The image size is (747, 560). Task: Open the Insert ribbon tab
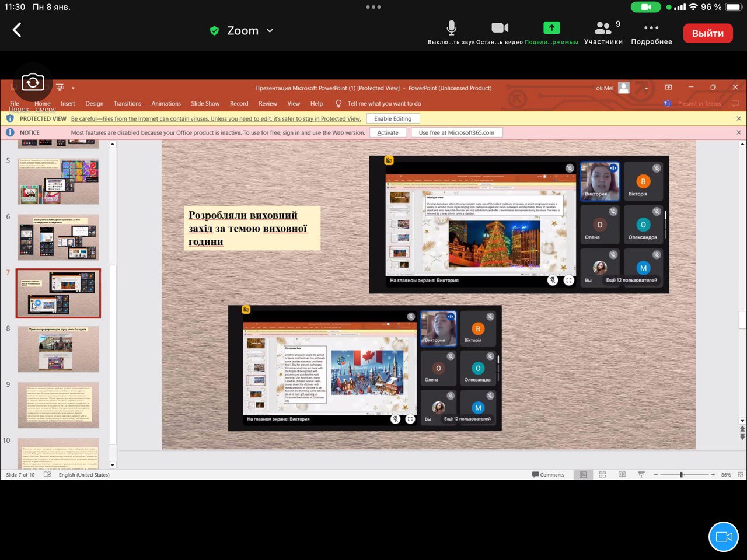click(68, 104)
